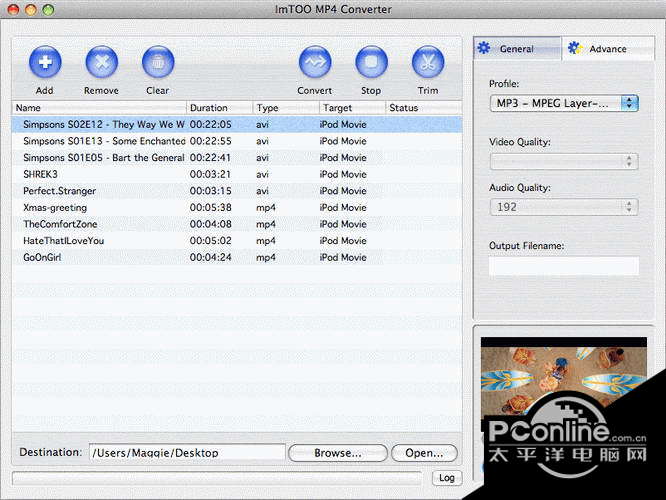The image size is (666, 500).
Task: Open the Profile dropdown menu
Action: coord(563,102)
